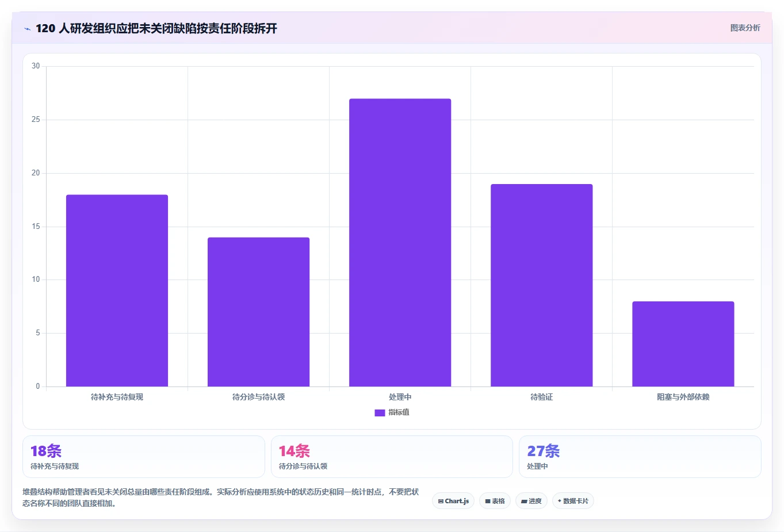The image size is (784, 532).
Task: Click the y-axis value 25
Action: tap(36, 120)
